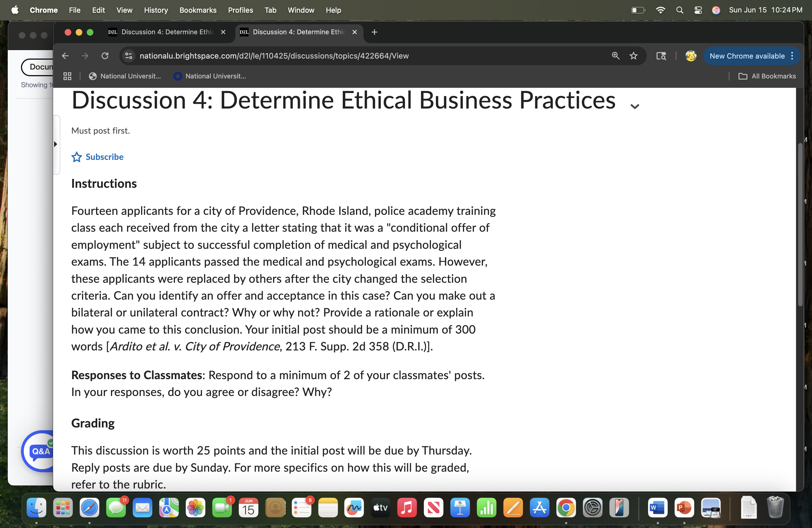
Task: Switch to the first Discussion 4 tab
Action: (x=167, y=32)
